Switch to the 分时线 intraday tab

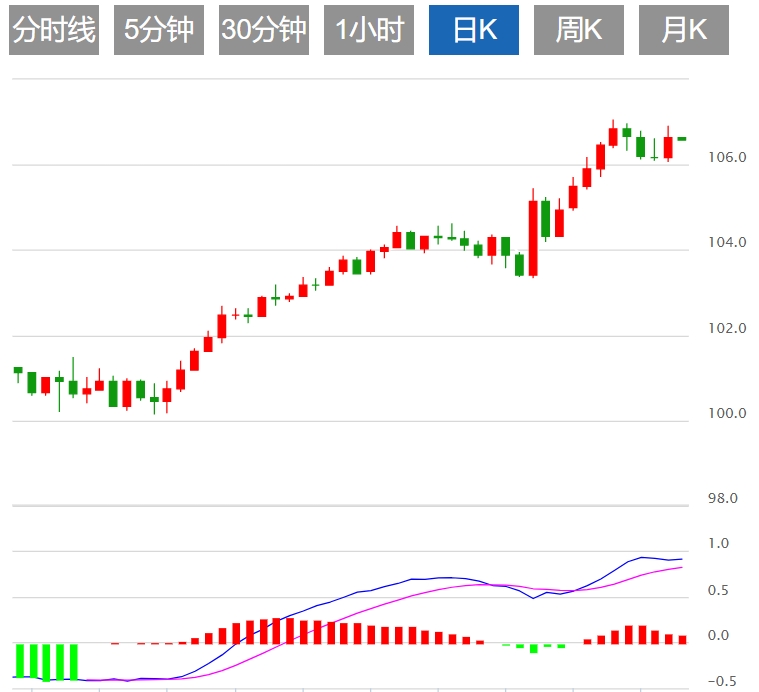tap(54, 30)
